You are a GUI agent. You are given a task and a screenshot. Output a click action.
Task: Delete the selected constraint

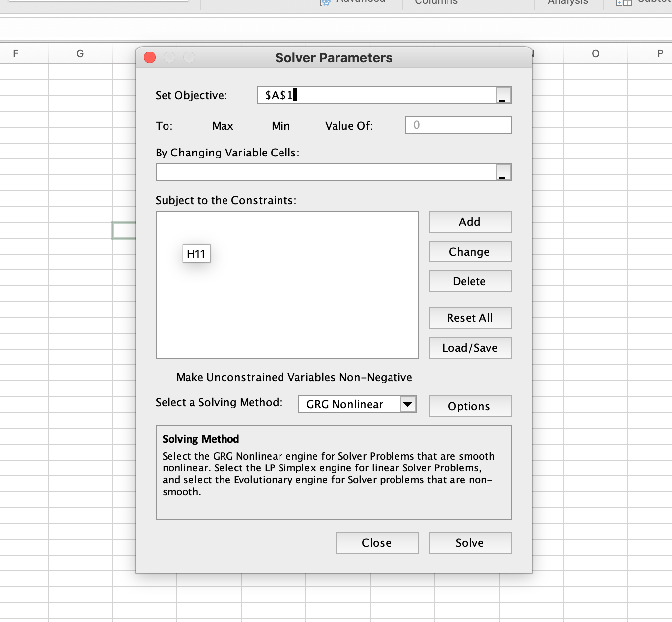pyautogui.click(x=470, y=281)
